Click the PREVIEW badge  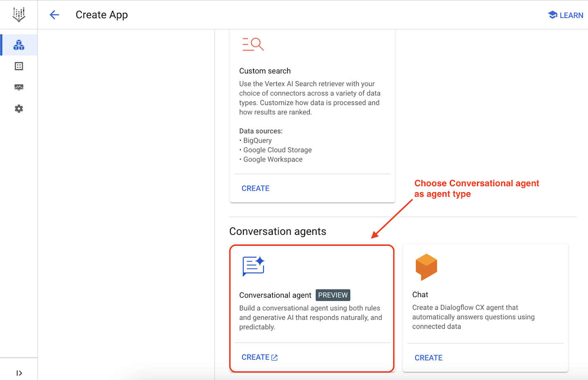coord(333,295)
